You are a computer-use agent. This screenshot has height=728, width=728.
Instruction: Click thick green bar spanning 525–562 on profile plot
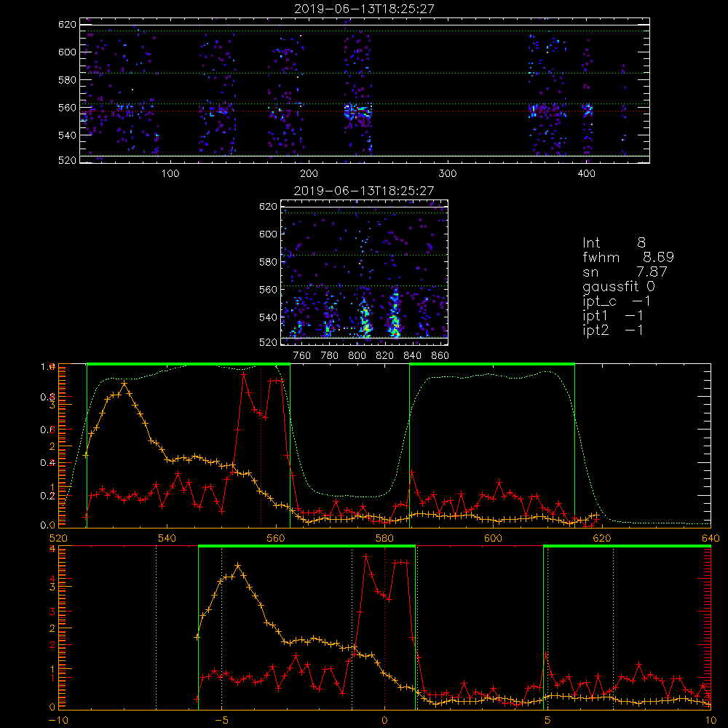click(x=189, y=364)
